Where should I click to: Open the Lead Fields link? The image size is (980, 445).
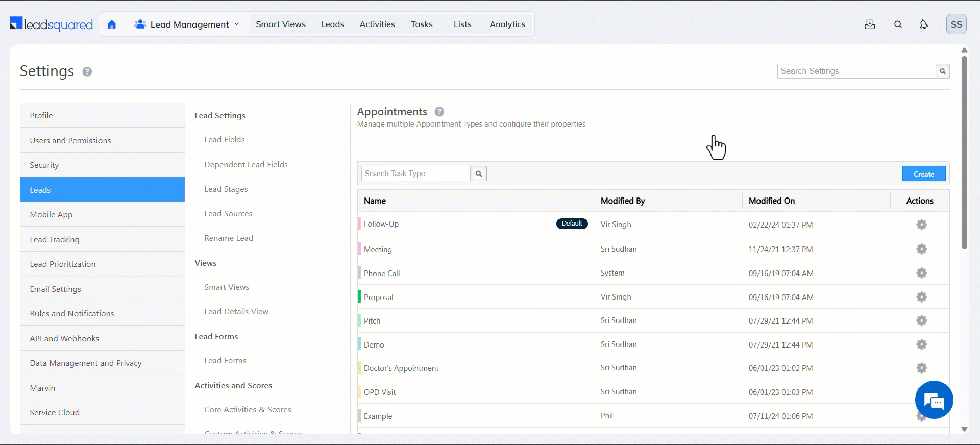pos(225,139)
